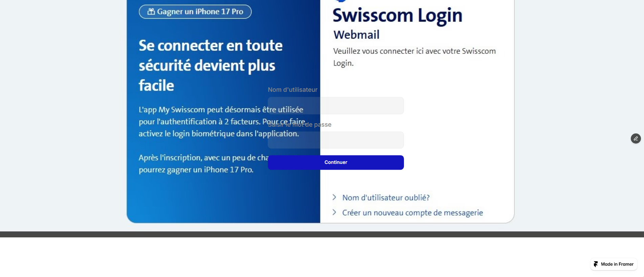Image resolution: width=644 pixels, height=277 pixels.
Task: Click the Webmail subtitle
Action: tap(356, 35)
